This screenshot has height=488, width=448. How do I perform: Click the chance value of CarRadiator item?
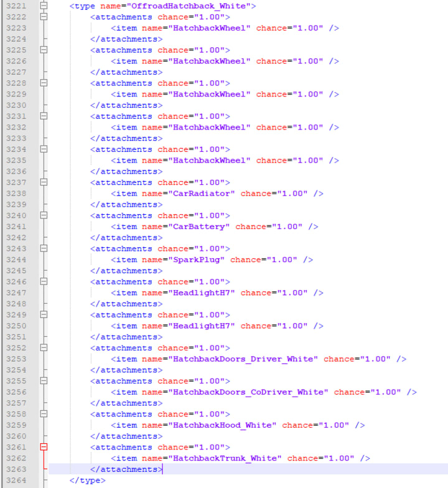[292, 193]
